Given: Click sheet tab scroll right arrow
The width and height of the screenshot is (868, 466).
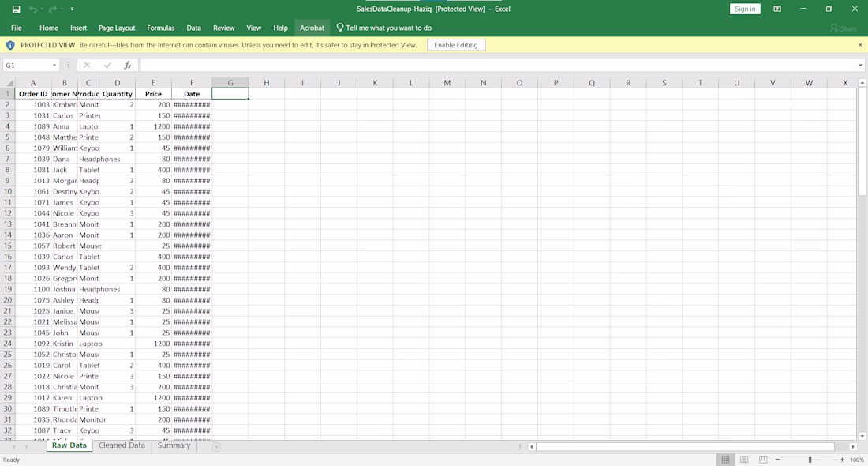Looking at the screenshot, I should (26, 446).
